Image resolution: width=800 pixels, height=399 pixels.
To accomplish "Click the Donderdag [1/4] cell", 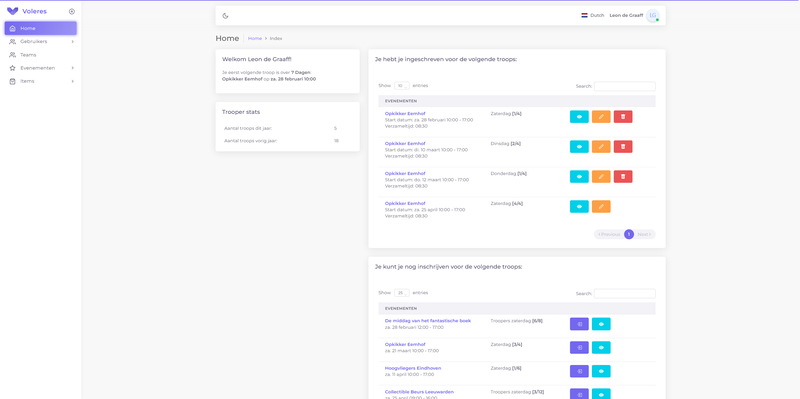I will (x=509, y=173).
